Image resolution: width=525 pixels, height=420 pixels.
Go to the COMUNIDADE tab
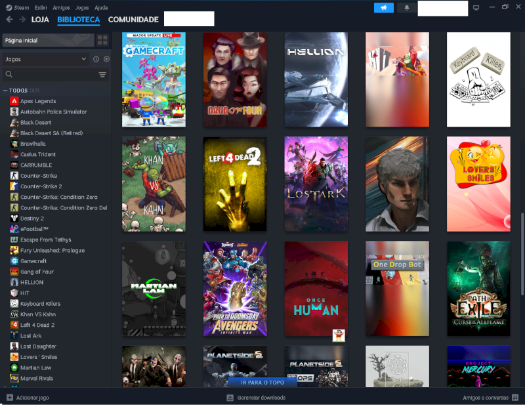tap(133, 20)
